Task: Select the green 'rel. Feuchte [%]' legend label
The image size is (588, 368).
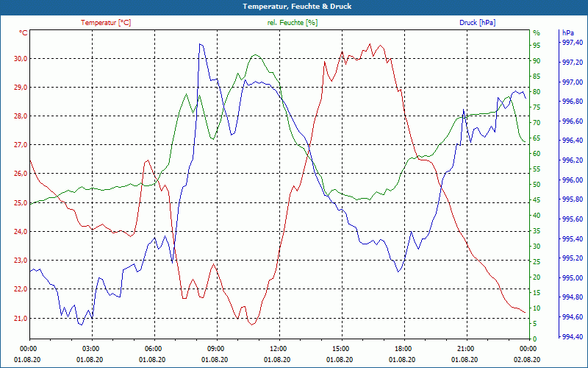Action: pyautogui.click(x=292, y=23)
